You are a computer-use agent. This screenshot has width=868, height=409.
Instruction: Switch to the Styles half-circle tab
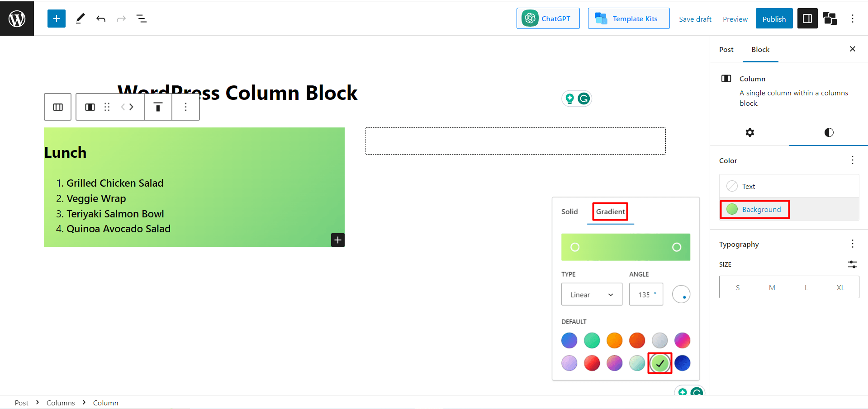point(829,132)
